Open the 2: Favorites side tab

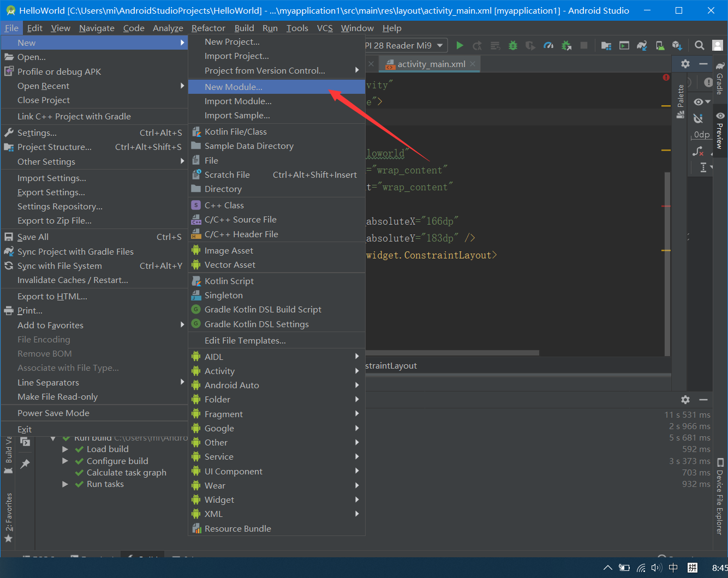tap(8, 518)
